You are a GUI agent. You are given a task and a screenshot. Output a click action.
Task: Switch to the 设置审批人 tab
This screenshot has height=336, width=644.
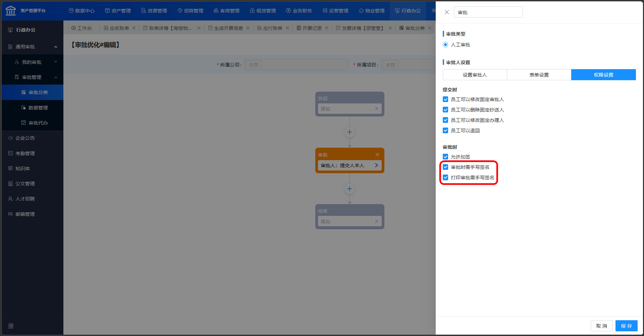tap(475, 75)
